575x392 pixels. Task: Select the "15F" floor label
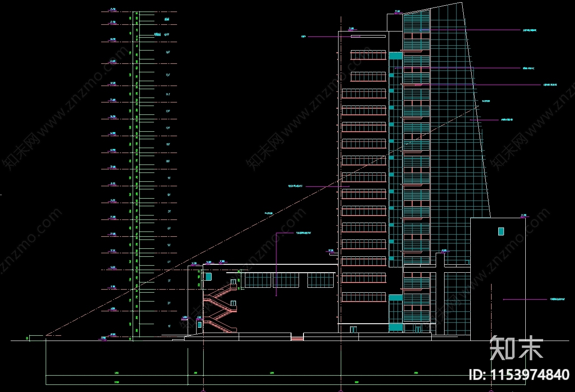167,75
